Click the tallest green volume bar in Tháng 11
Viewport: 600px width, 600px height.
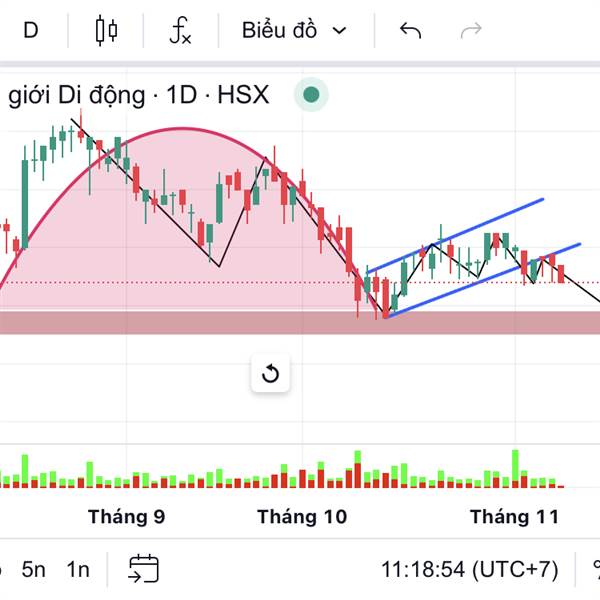point(515,468)
